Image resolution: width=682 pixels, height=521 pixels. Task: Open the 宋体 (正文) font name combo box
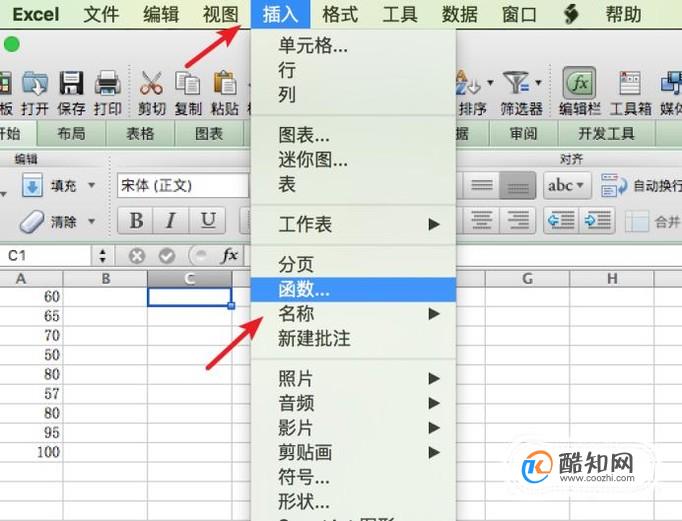(x=183, y=186)
